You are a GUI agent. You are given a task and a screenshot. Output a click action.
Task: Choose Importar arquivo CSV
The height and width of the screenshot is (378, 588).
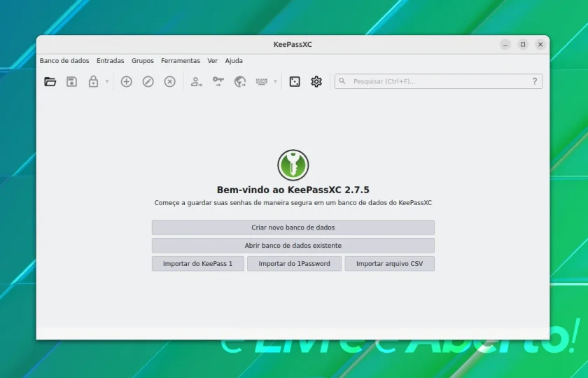pos(390,264)
